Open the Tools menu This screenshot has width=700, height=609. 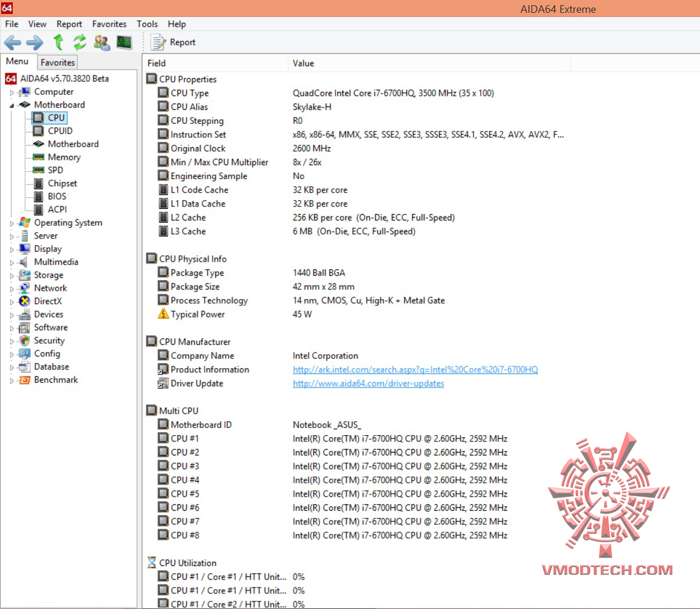[x=147, y=24]
